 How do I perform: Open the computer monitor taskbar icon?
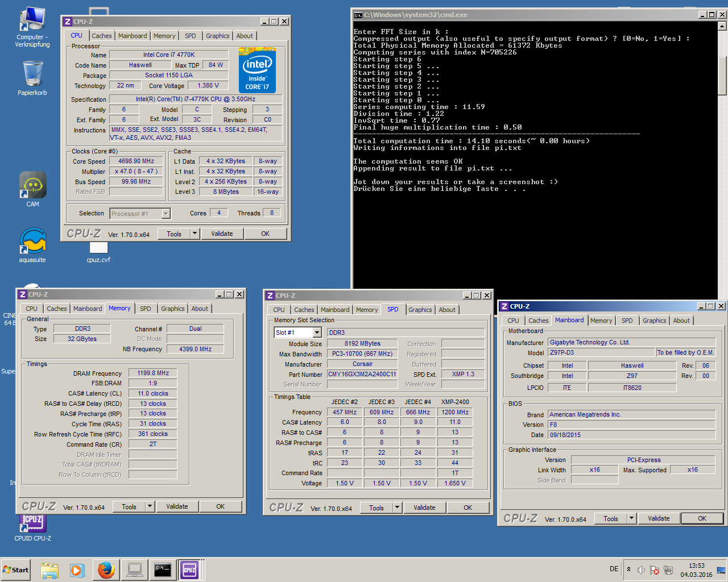(135, 570)
